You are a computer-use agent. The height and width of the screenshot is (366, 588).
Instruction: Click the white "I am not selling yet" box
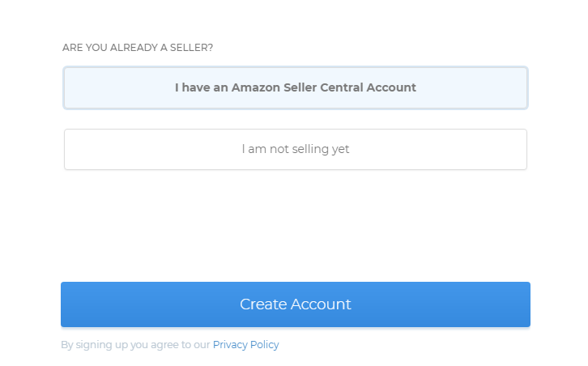296,150
